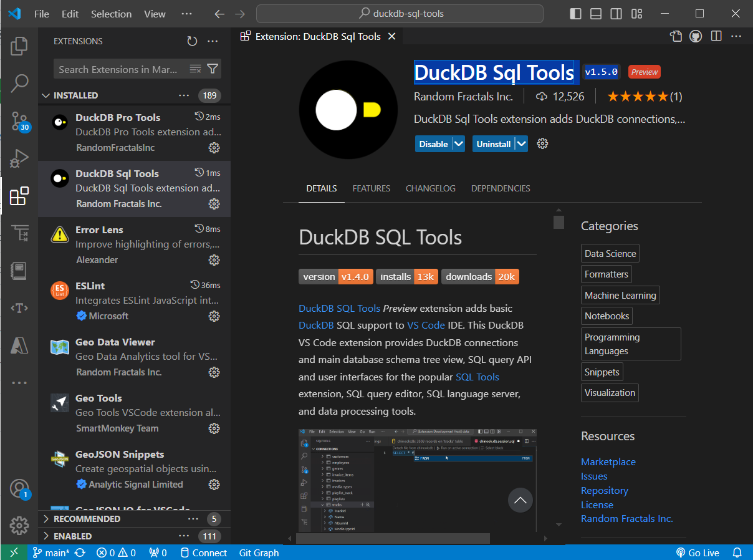Open Source Control view with 30 badge

pos(19,121)
